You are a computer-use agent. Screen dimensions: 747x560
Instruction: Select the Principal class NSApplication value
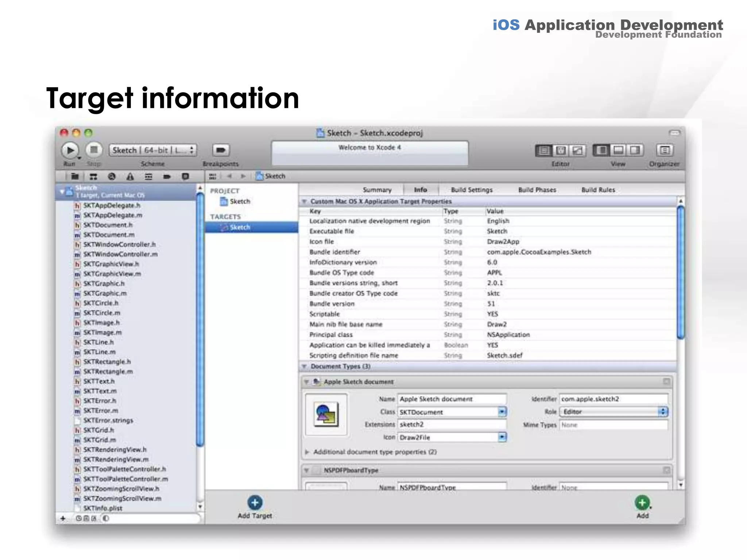pyautogui.click(x=508, y=335)
